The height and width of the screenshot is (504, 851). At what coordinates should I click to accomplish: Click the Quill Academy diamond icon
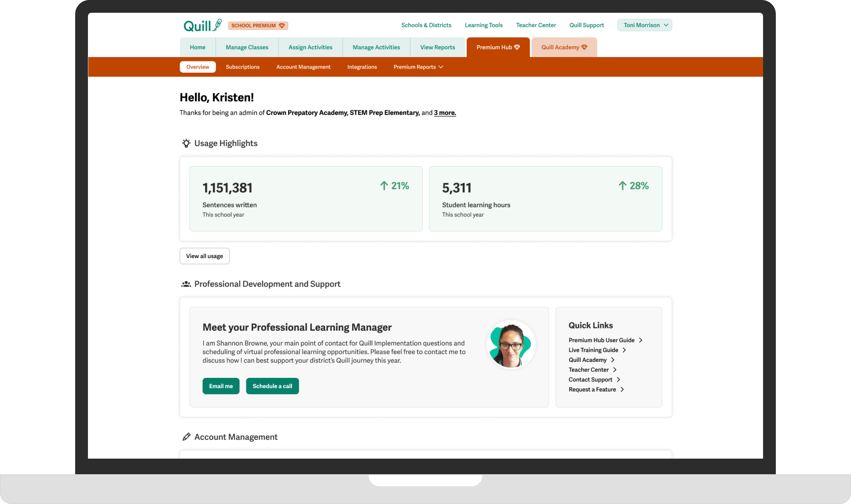point(585,47)
